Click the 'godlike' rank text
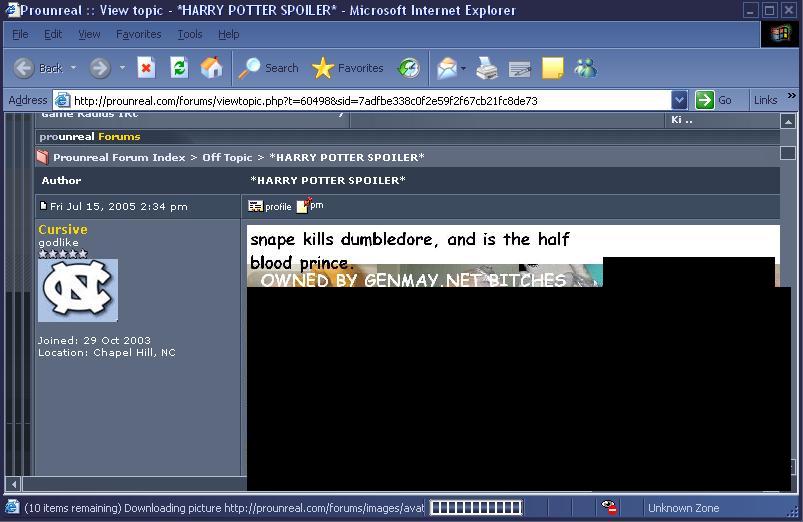Viewport: 803px width, 522px height. point(58,242)
